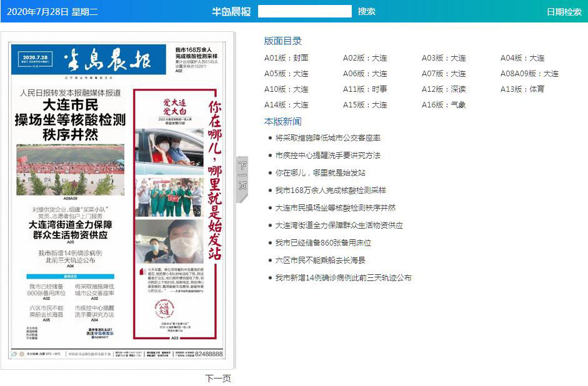Open article 你在哪儿，哪里就是始发站

click(x=321, y=173)
